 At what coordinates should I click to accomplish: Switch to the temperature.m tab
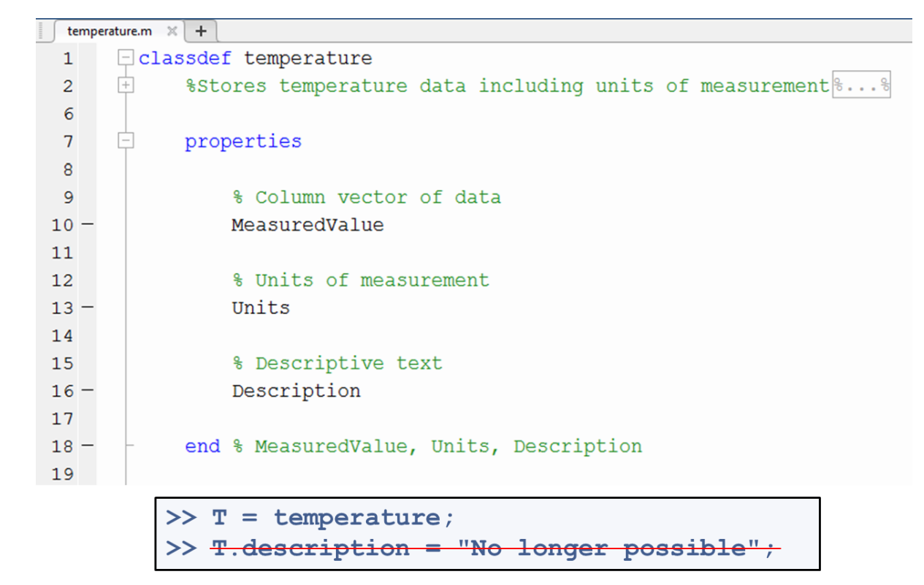pos(109,31)
